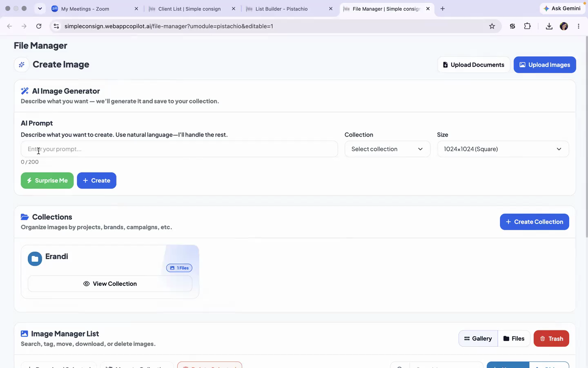Close the List Builder - Pistachio tab
The width and height of the screenshot is (588, 368).
point(331,9)
